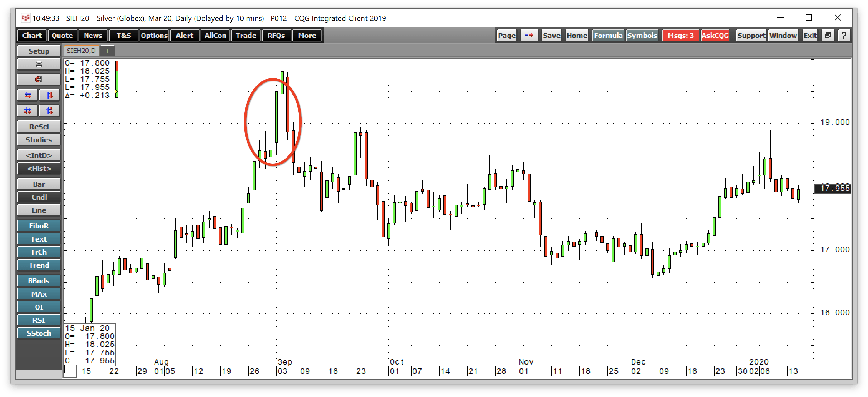This screenshot has height=397, width=868.
Task: Open the More menu
Action: pos(306,35)
